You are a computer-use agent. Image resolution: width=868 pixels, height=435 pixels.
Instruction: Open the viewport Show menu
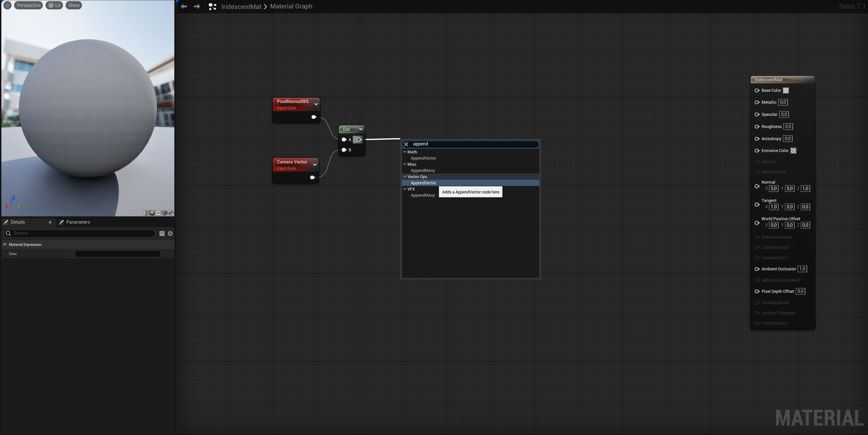(x=74, y=5)
